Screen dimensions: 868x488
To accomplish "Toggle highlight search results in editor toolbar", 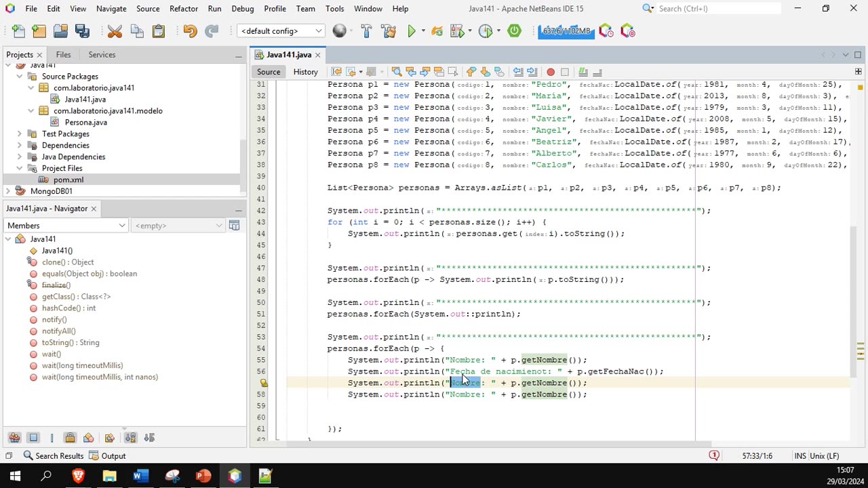I will [439, 72].
